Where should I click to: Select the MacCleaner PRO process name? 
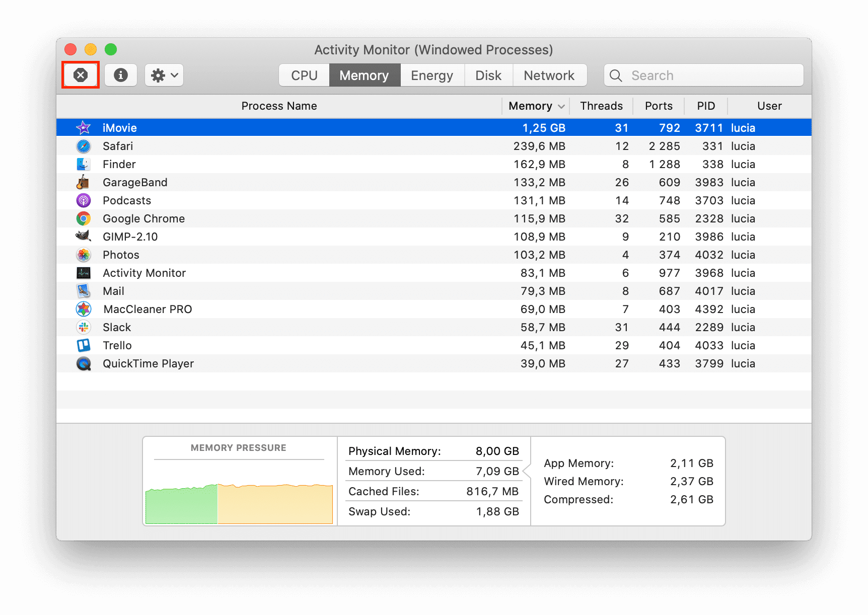148,309
